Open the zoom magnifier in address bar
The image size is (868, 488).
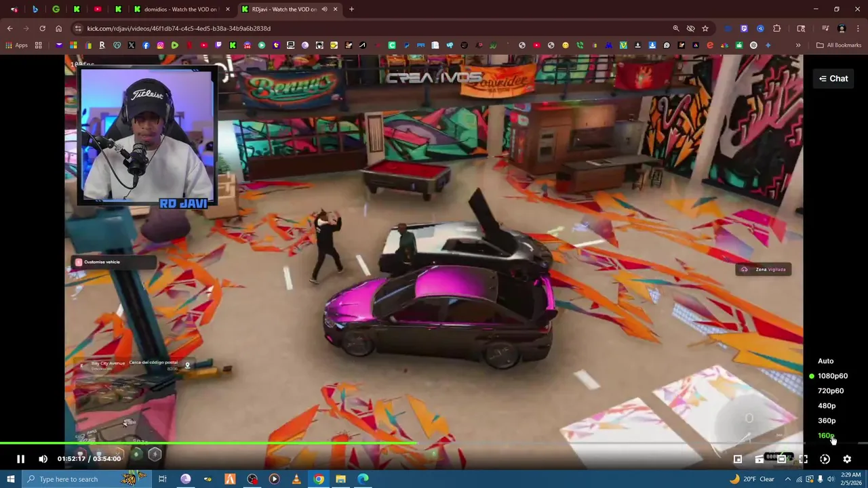click(676, 28)
